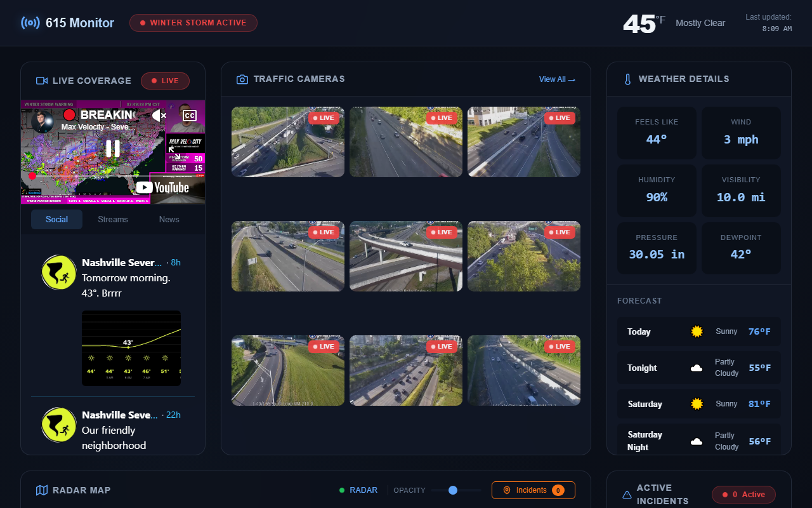Click the map icon beside Radar Map
This screenshot has height=508, width=812.
[x=42, y=490]
